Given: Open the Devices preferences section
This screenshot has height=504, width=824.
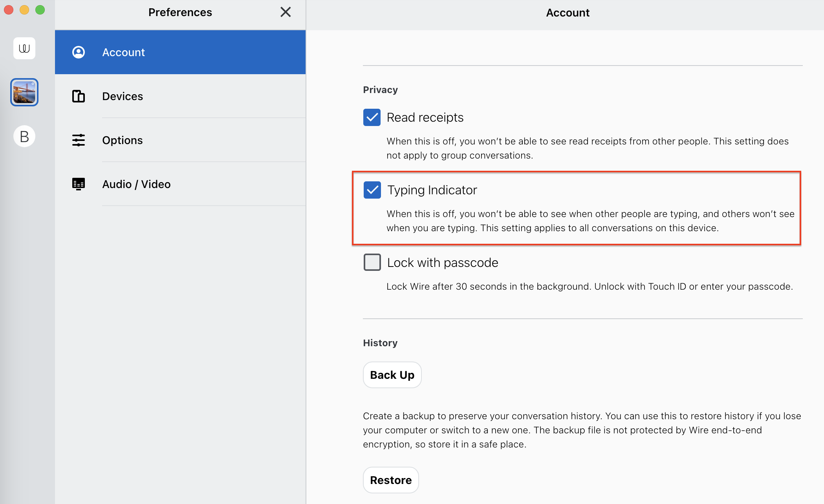Looking at the screenshot, I should [x=123, y=96].
